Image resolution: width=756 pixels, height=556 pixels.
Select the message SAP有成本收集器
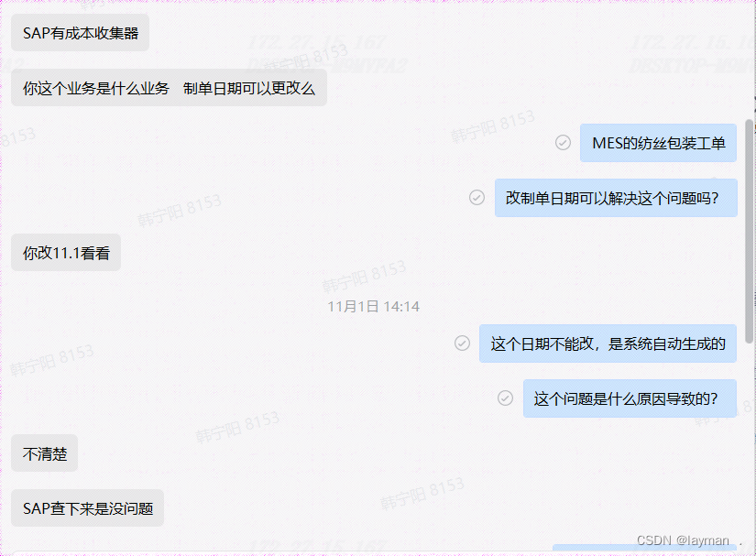pos(80,33)
